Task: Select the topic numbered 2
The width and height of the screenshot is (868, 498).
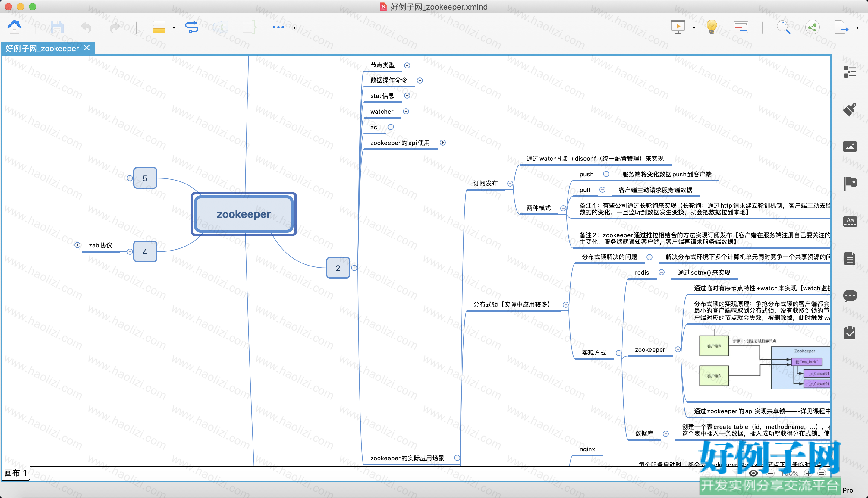Action: coord(338,268)
